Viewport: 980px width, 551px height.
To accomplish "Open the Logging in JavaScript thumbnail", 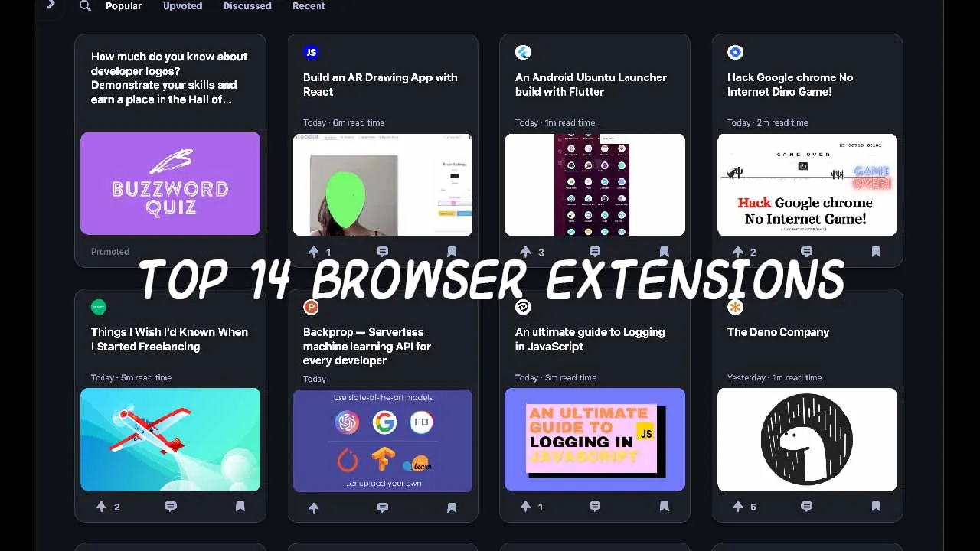I will click(595, 439).
